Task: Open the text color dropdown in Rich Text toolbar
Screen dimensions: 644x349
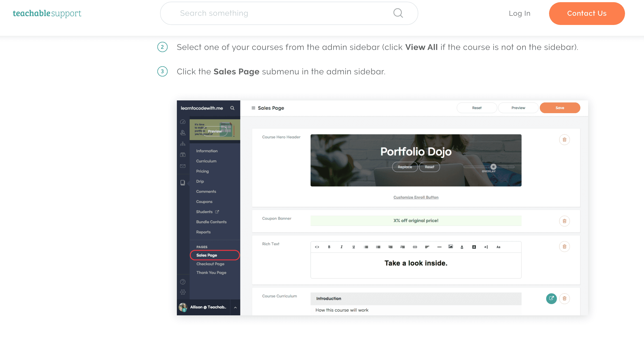Action: pos(462,247)
